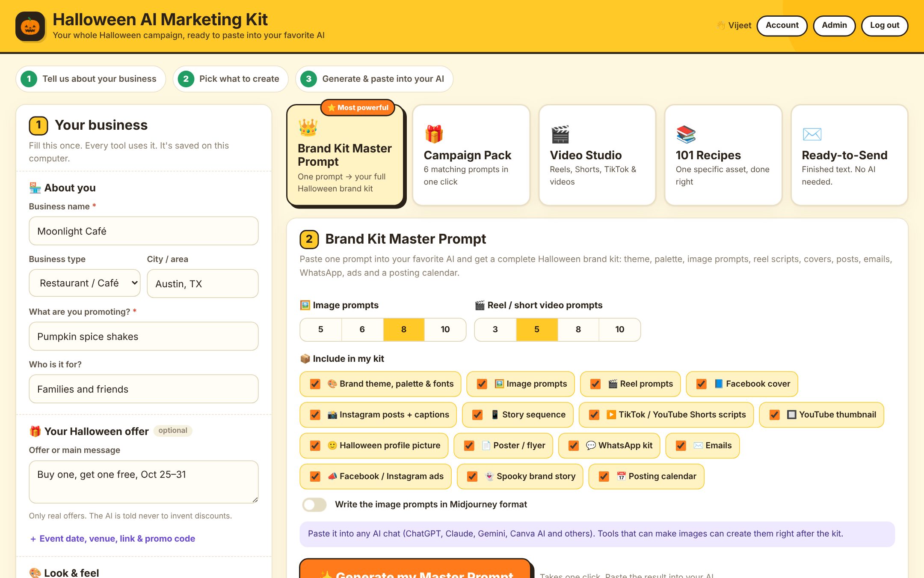Click the palette icon beside Look & feel

(x=35, y=573)
